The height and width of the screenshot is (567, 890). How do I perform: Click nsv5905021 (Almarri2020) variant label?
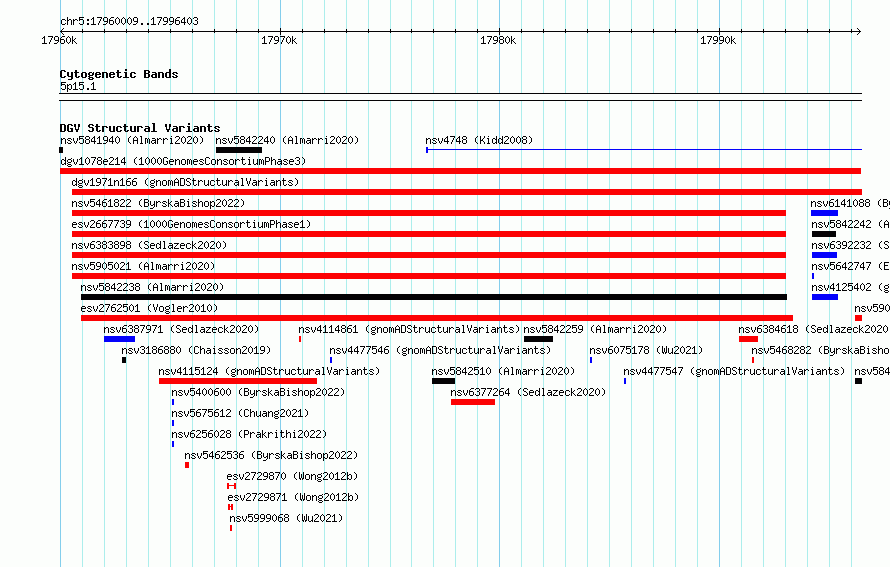(143, 266)
